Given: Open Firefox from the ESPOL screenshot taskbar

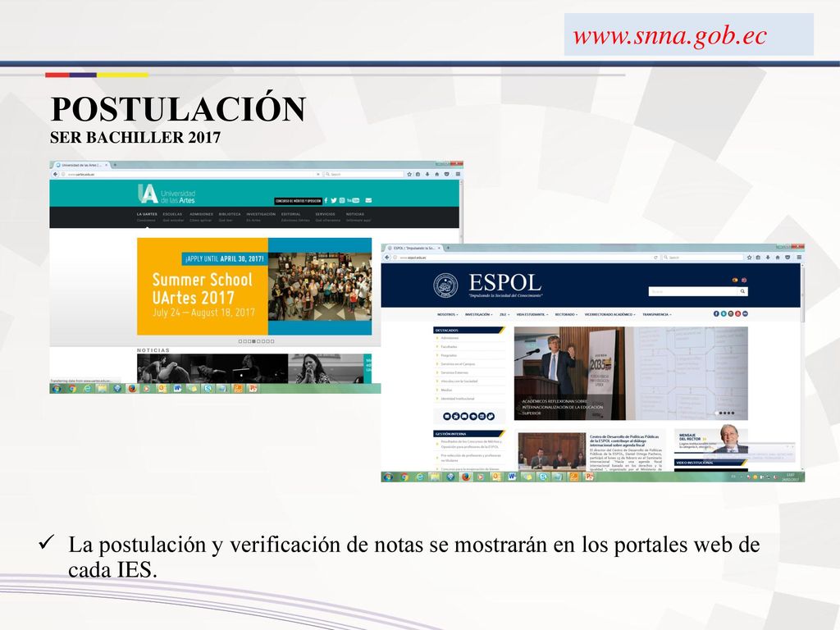Looking at the screenshot, I should [x=466, y=477].
